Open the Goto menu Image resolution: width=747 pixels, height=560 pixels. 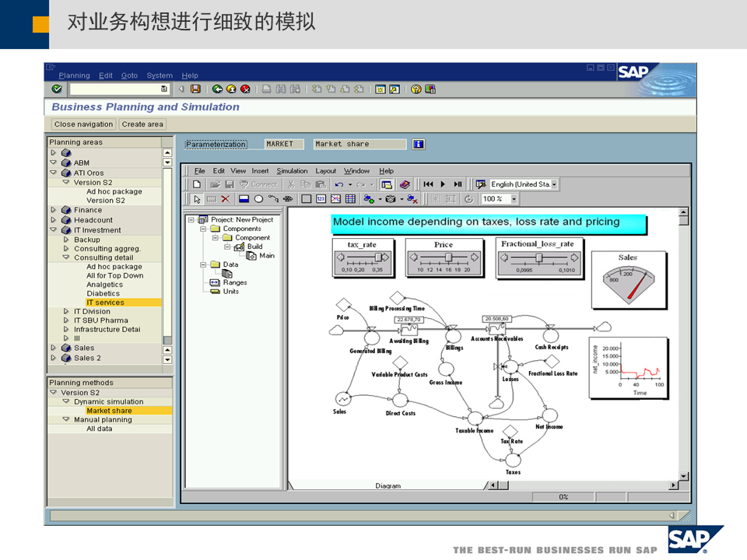[x=129, y=75]
